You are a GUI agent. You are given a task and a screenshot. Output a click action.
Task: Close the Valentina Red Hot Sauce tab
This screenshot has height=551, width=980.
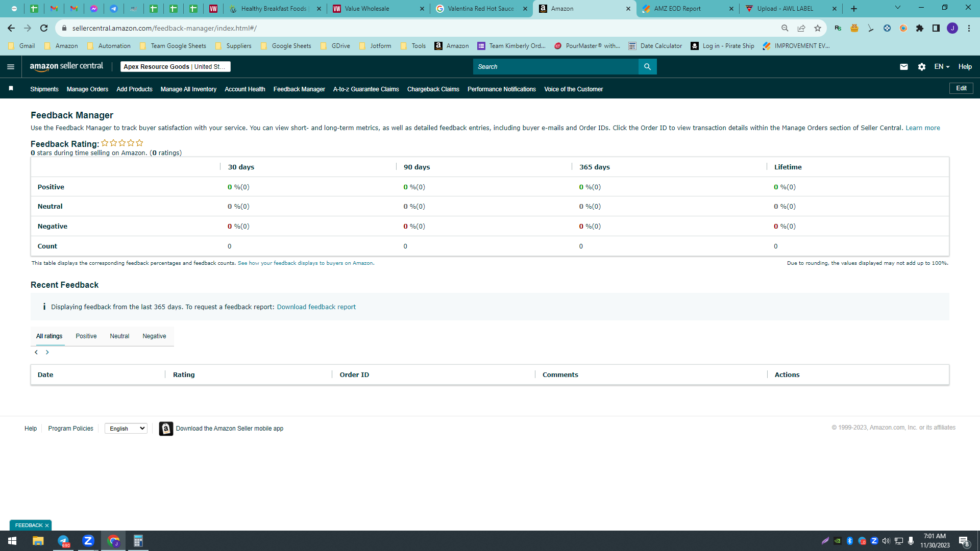point(525,9)
